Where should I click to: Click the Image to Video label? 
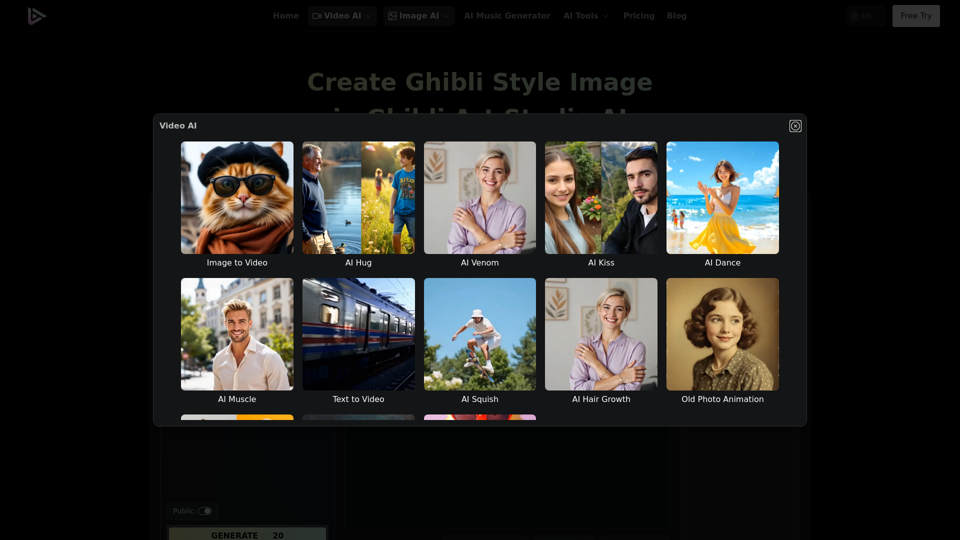pos(237,263)
